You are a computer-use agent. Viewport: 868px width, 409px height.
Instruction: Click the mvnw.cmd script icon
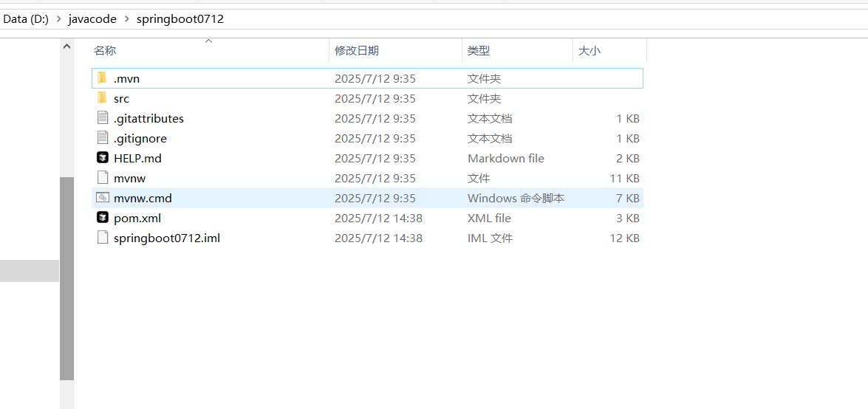point(102,198)
